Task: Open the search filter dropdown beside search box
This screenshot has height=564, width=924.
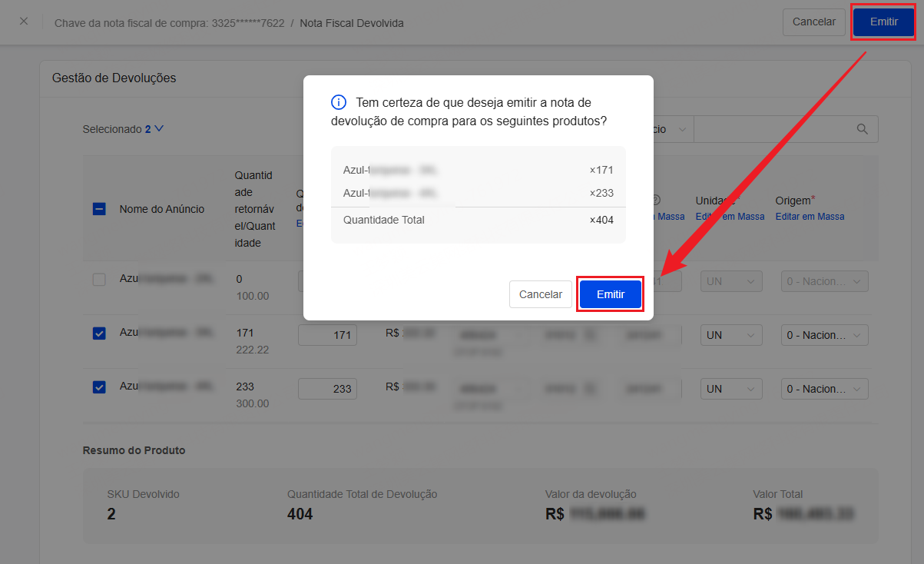Action: (x=673, y=129)
